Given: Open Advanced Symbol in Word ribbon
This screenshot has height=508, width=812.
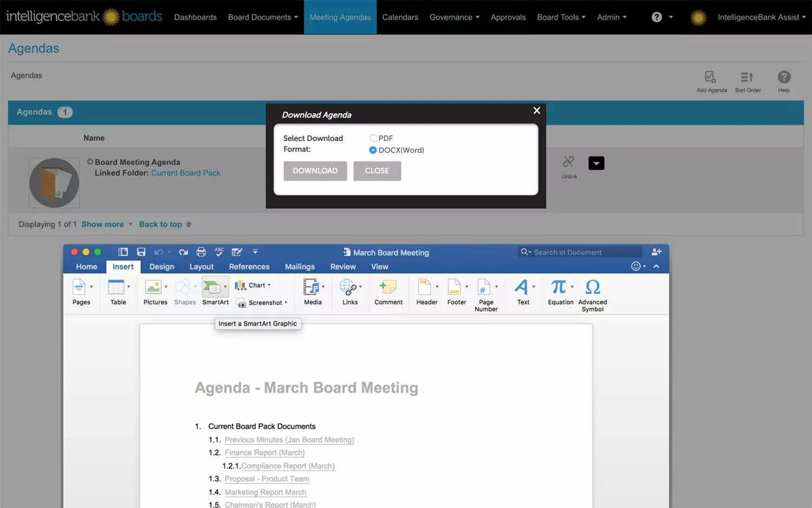Looking at the screenshot, I should 593,295.
